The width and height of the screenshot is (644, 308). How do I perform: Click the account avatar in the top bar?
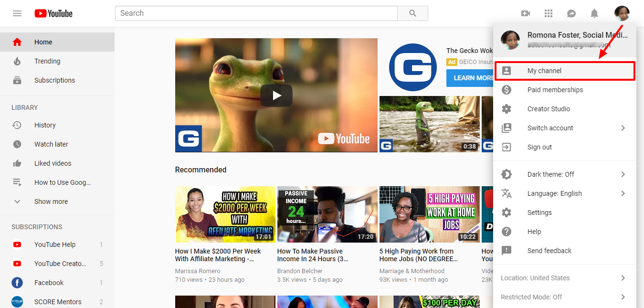[x=622, y=13]
